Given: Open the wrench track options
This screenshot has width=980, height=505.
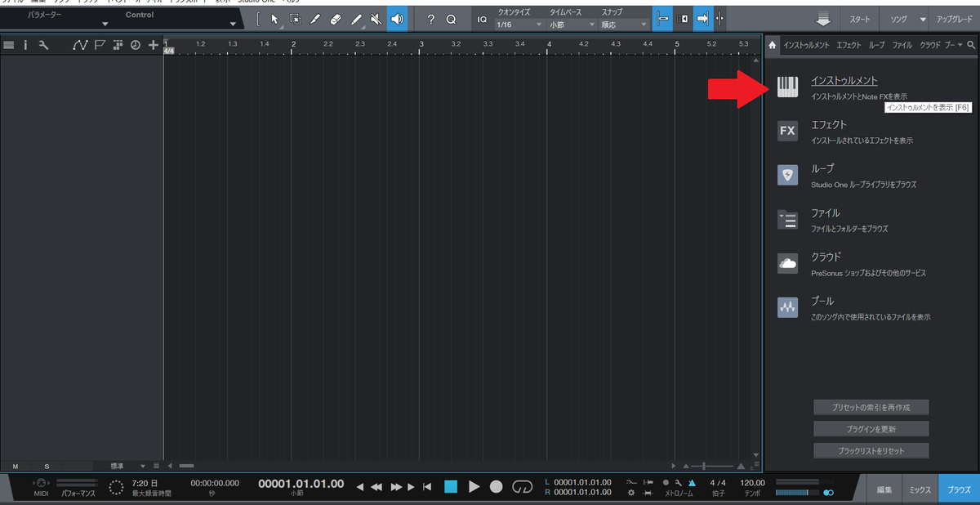Looking at the screenshot, I should coord(44,45).
